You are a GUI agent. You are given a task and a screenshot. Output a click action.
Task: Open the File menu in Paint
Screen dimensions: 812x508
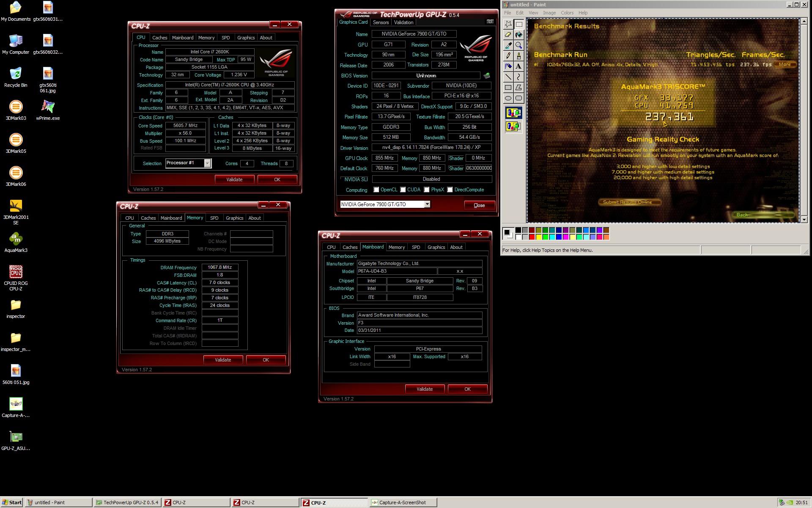pyautogui.click(x=507, y=13)
